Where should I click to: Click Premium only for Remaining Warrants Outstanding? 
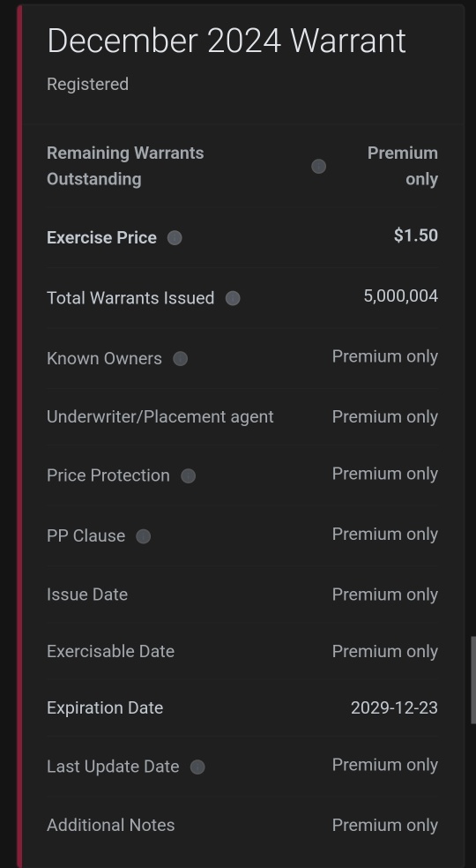pos(402,166)
